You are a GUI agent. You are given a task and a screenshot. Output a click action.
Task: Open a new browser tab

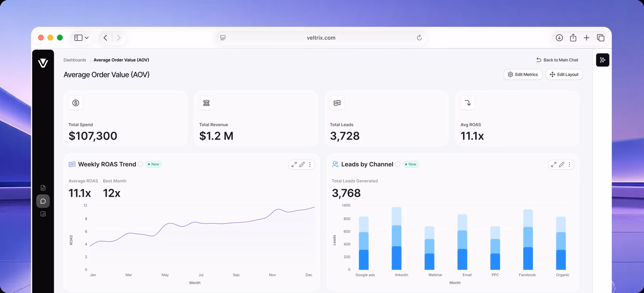pos(586,37)
